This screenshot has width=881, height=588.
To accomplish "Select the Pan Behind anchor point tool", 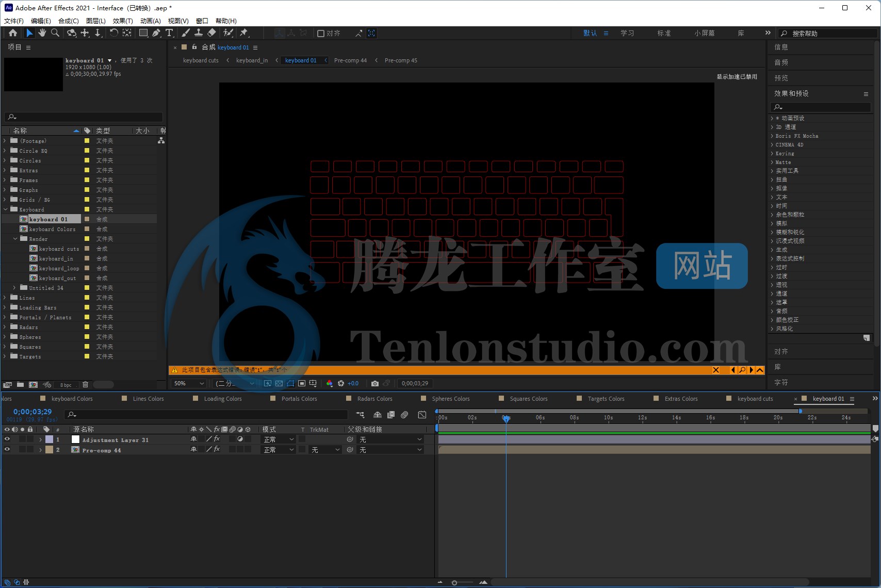I will pyautogui.click(x=127, y=33).
